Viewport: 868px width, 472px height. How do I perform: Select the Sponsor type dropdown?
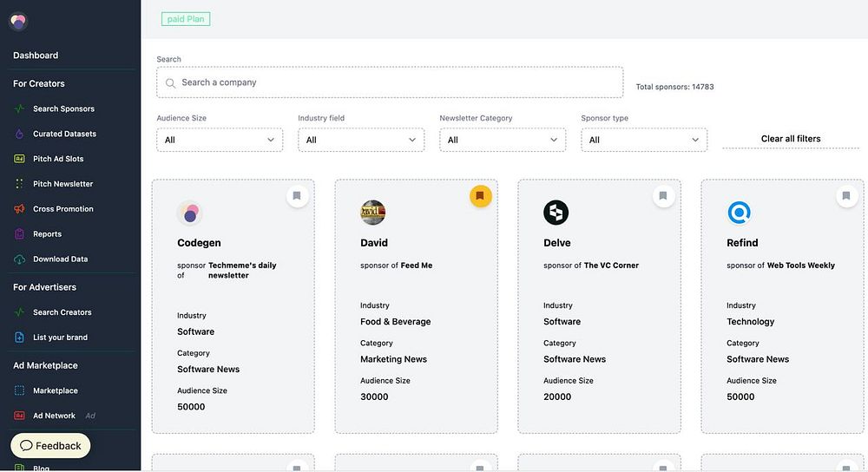pyautogui.click(x=644, y=140)
